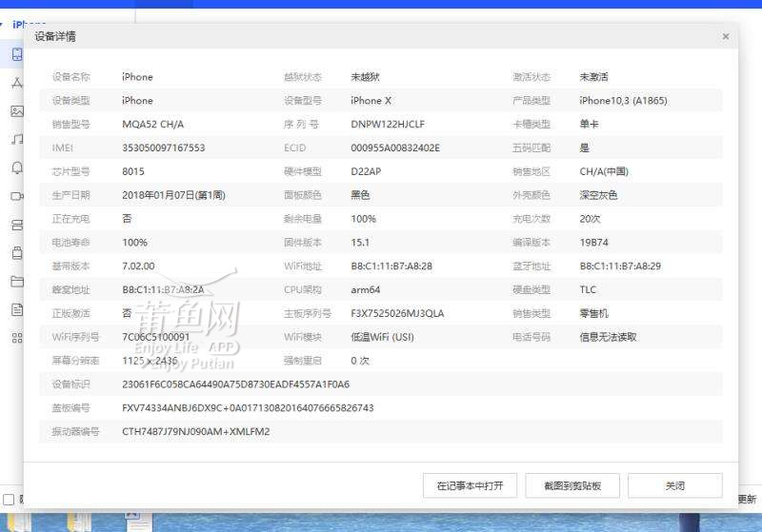Screen dimensions: 762x532
Task: Open the Video camera icon in sidebar
Action: [x=17, y=196]
